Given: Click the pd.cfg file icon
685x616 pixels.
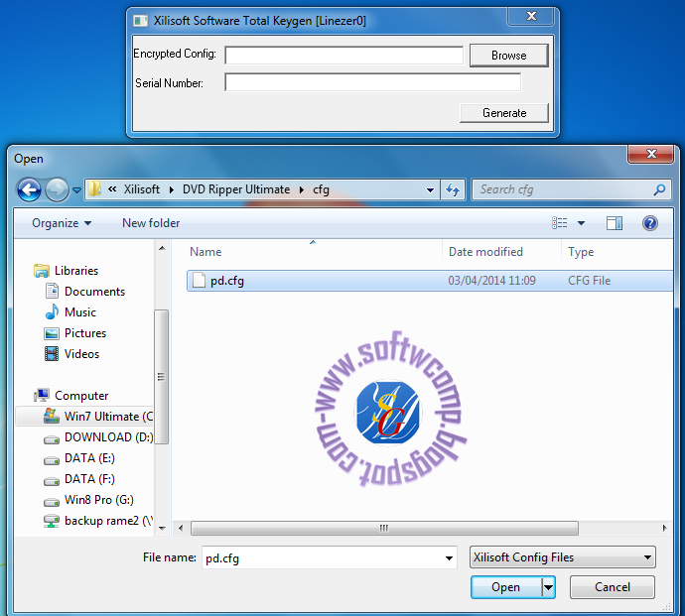Looking at the screenshot, I should pyautogui.click(x=199, y=281).
